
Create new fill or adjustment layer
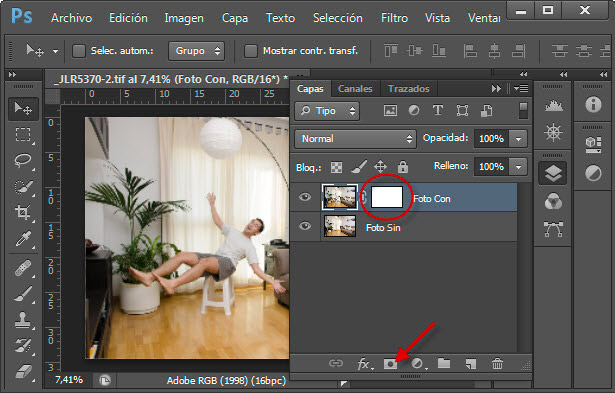click(x=418, y=364)
